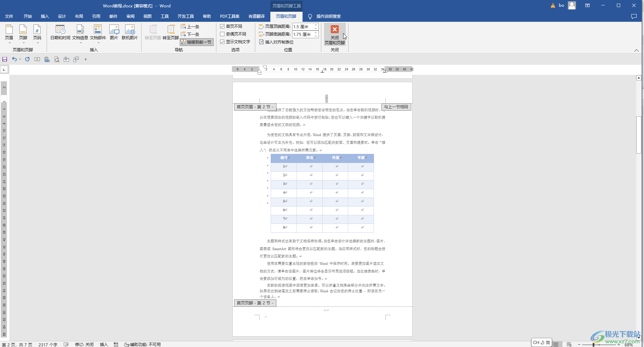
Task: Open 文档部件 quick parts menu
Action: pos(98,34)
